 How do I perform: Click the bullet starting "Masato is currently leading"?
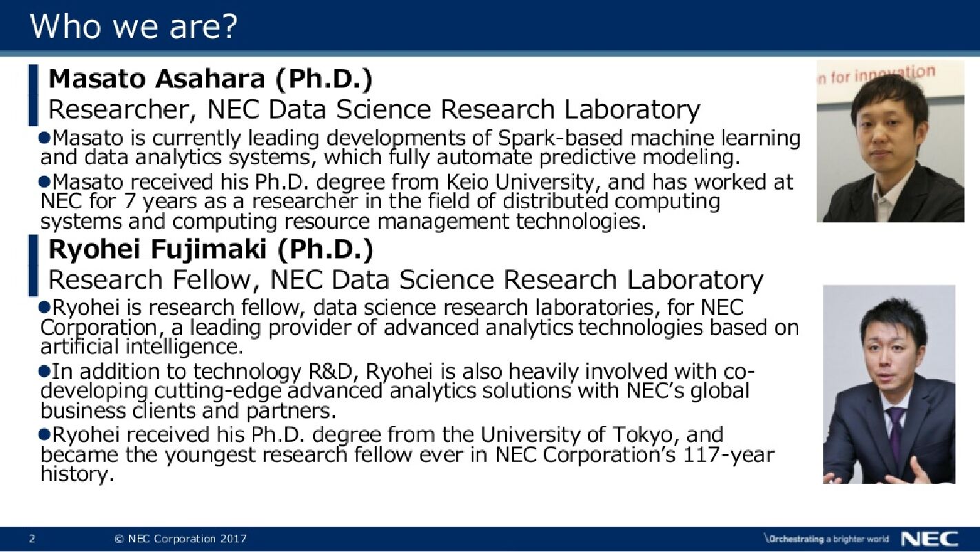[420, 147]
